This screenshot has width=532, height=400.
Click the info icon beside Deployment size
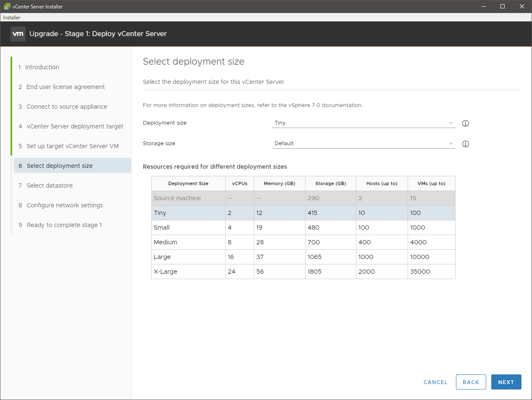(x=465, y=123)
